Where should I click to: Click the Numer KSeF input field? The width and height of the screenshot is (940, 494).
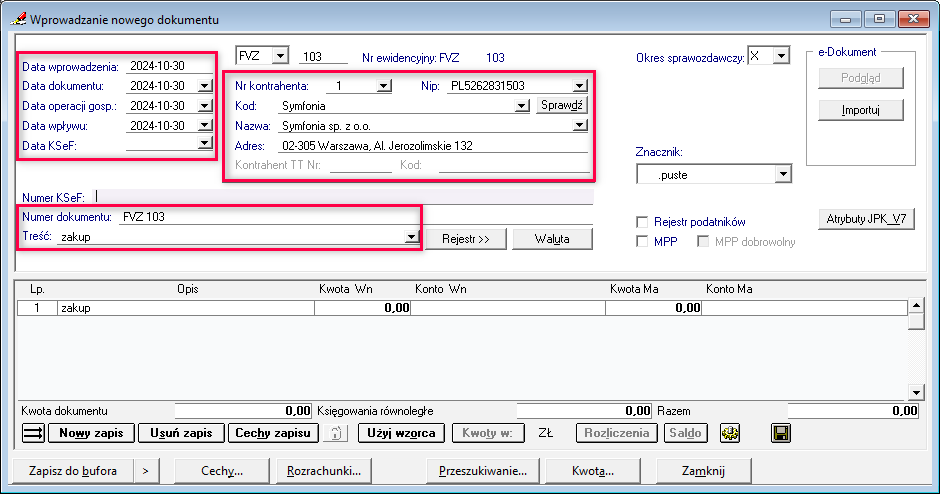pos(340,196)
